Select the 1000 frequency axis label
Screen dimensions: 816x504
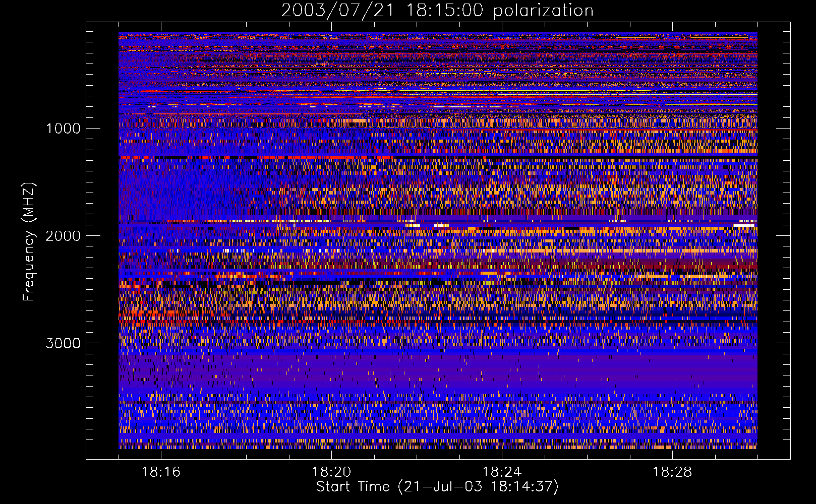click(x=64, y=129)
